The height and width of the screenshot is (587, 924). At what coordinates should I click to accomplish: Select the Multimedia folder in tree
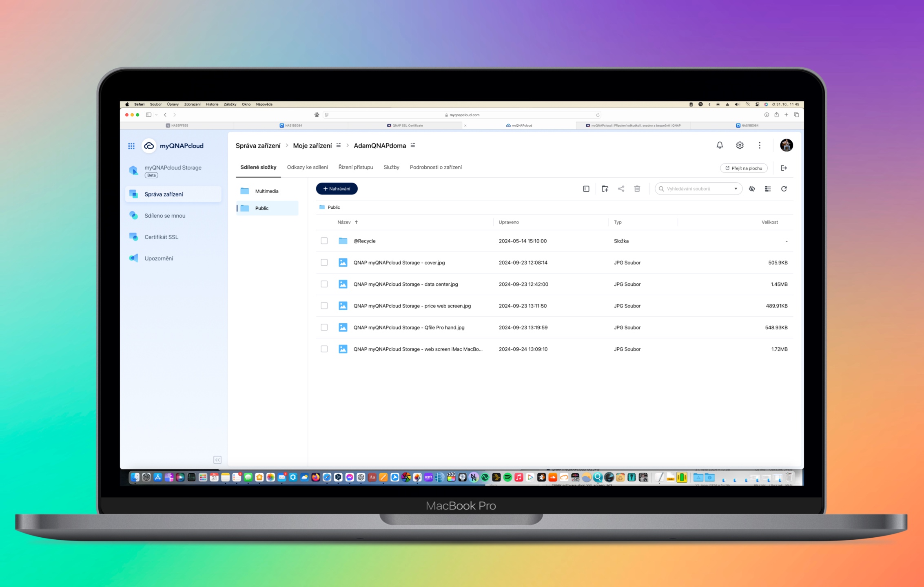click(266, 191)
